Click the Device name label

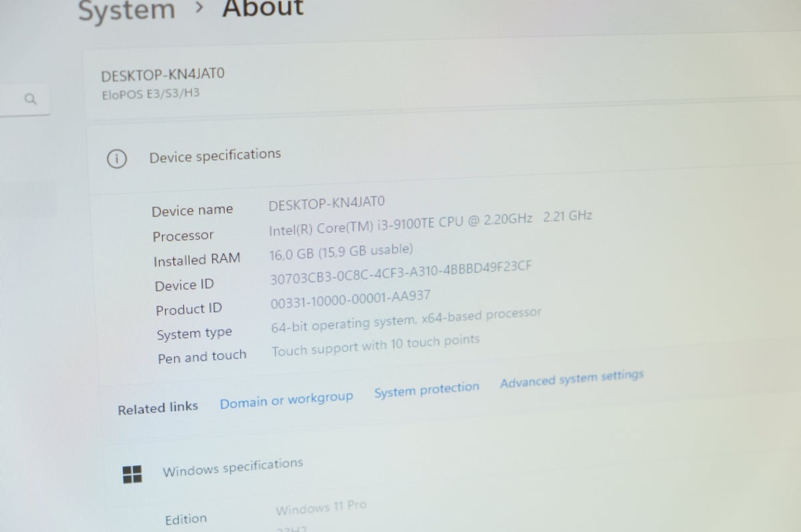[x=192, y=210]
